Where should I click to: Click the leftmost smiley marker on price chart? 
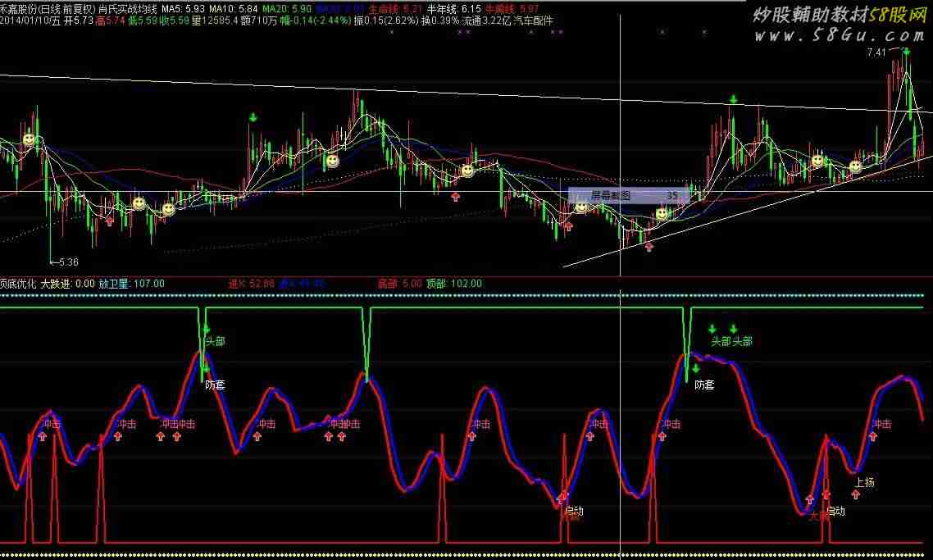tap(29, 139)
